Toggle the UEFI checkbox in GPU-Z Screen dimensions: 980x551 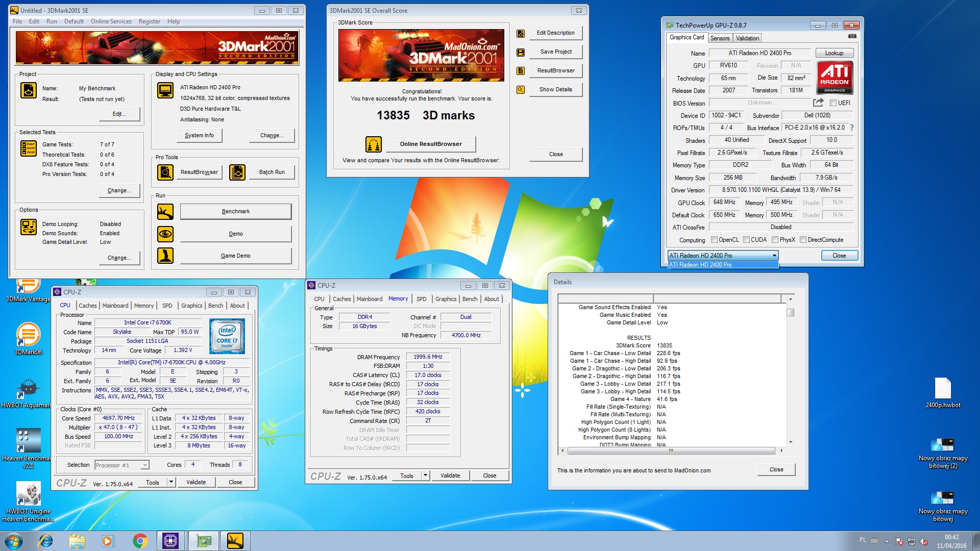pyautogui.click(x=833, y=103)
